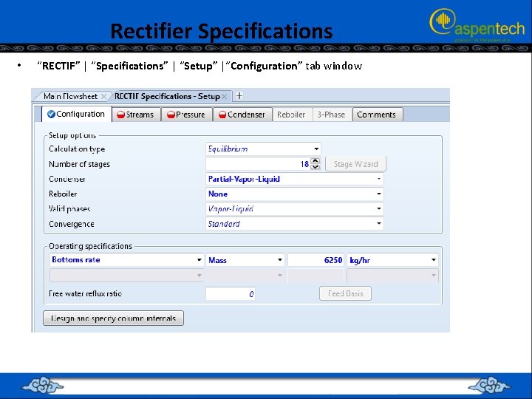
Task: Open the second operating specification dropdown
Action: [126, 275]
